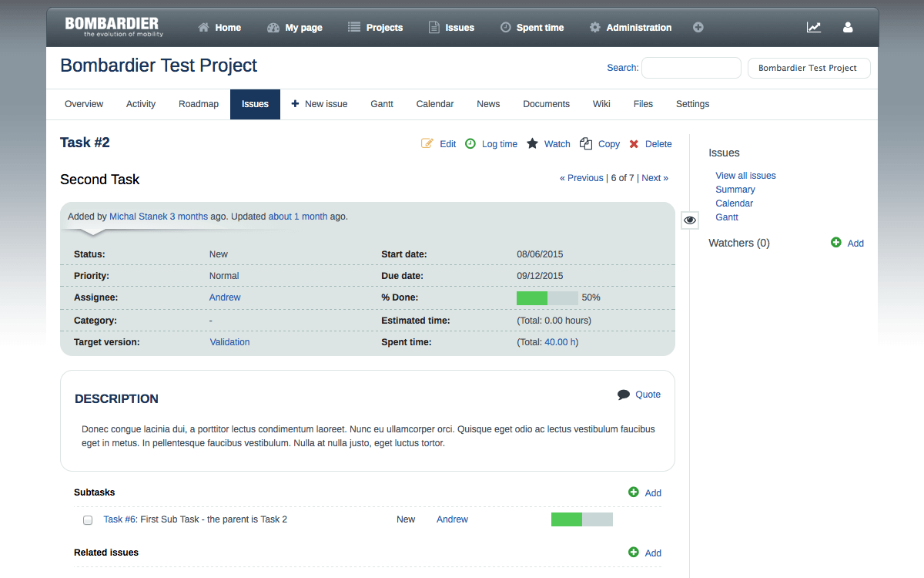This screenshot has width=924, height=578.
Task: Open the Wiki tab
Action: click(x=601, y=104)
